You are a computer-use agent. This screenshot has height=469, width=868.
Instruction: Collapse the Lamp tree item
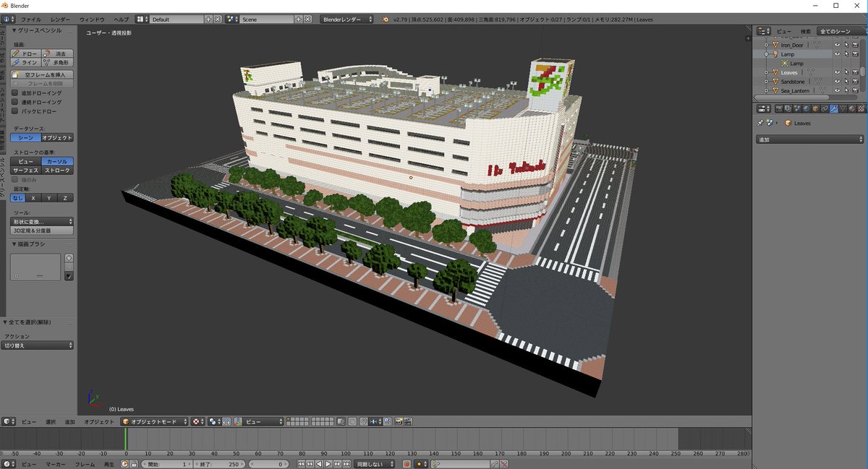pos(766,54)
